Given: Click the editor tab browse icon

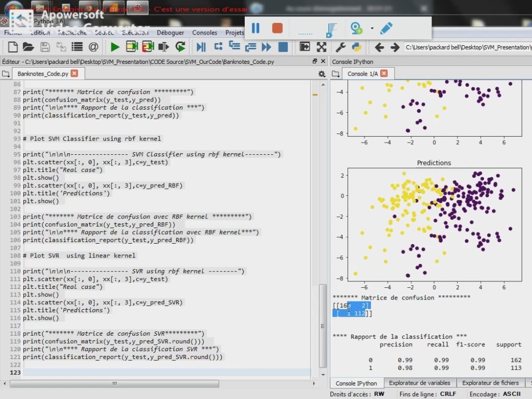Looking at the screenshot, I should click(x=5, y=73).
